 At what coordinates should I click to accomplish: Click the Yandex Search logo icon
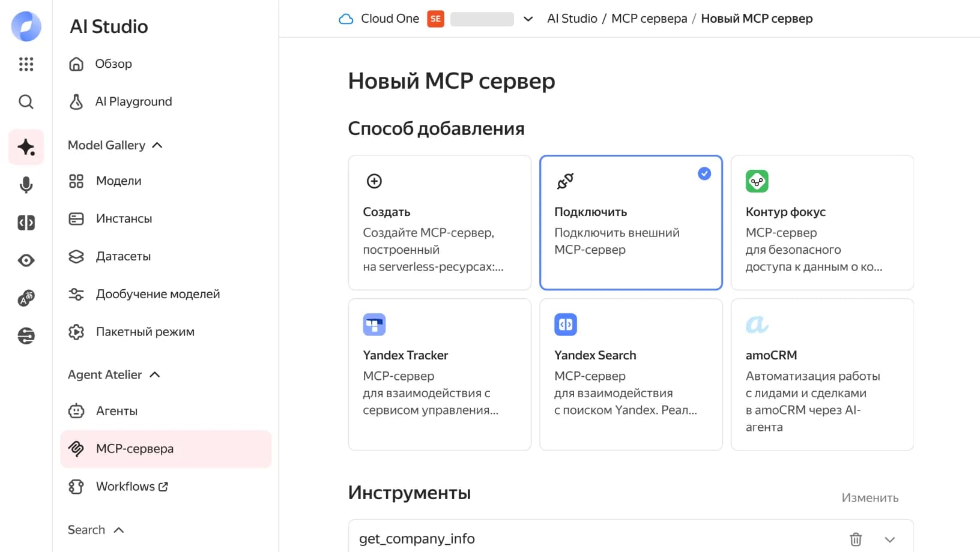coord(565,325)
